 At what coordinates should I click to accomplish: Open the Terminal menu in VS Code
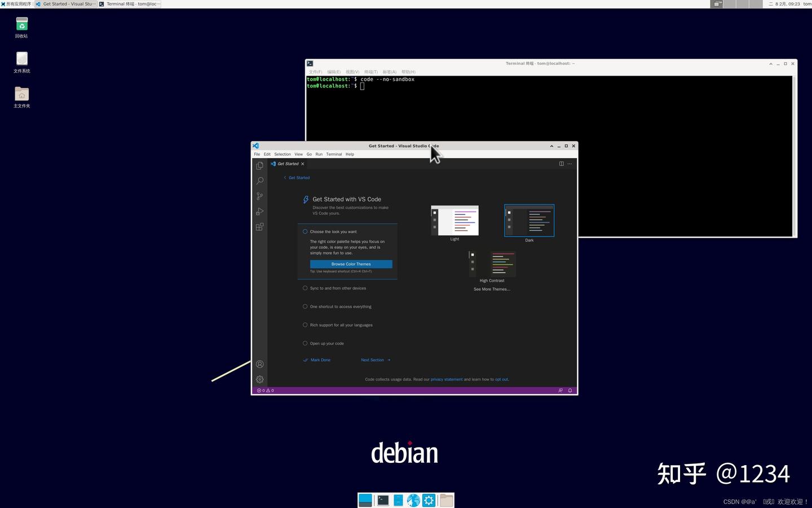(334, 154)
